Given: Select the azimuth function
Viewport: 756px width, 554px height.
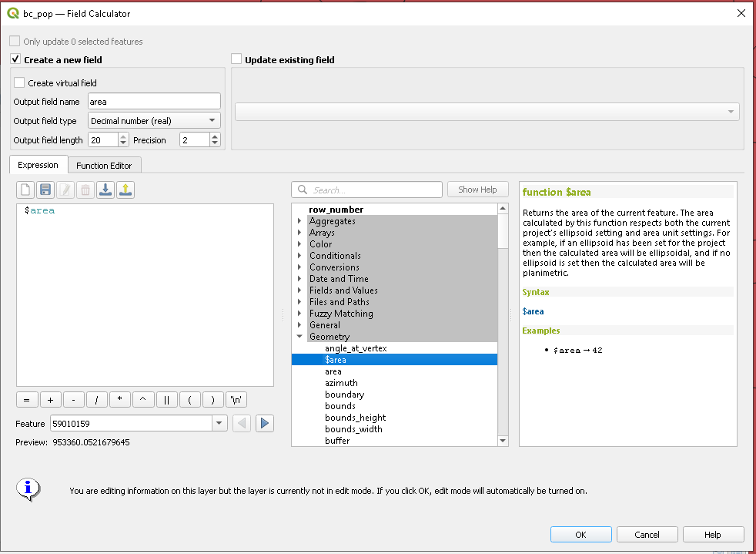Looking at the screenshot, I should (x=341, y=383).
